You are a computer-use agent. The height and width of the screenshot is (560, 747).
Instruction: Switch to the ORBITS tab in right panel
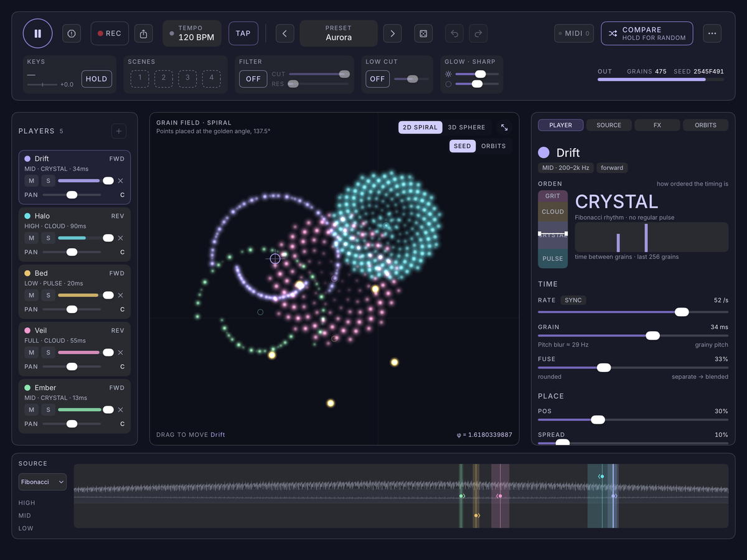(x=706, y=125)
